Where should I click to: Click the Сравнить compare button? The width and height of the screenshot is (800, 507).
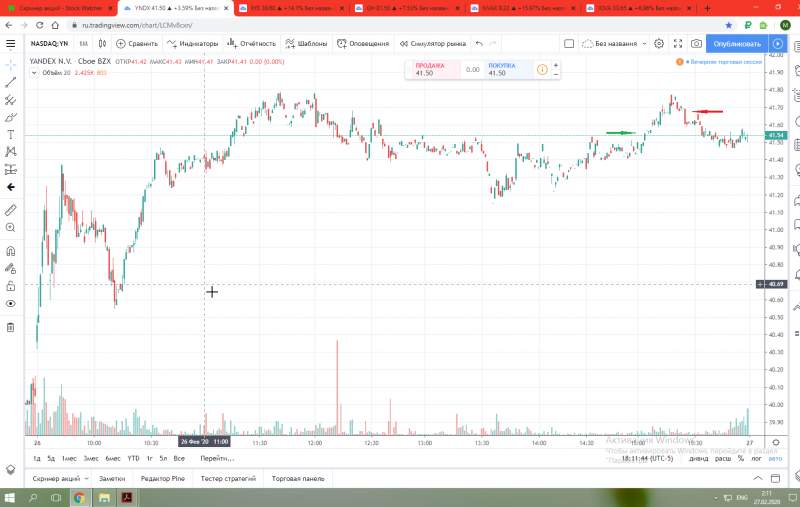click(137, 44)
